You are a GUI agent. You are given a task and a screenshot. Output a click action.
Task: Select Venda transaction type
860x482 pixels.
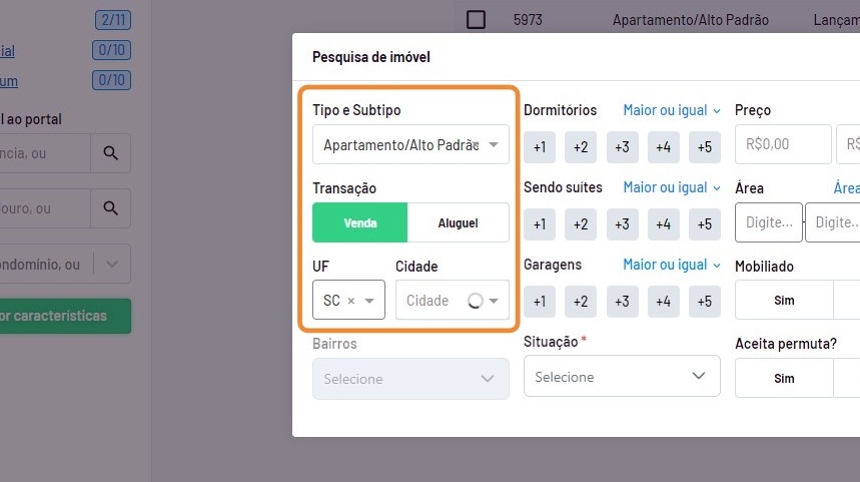point(360,223)
